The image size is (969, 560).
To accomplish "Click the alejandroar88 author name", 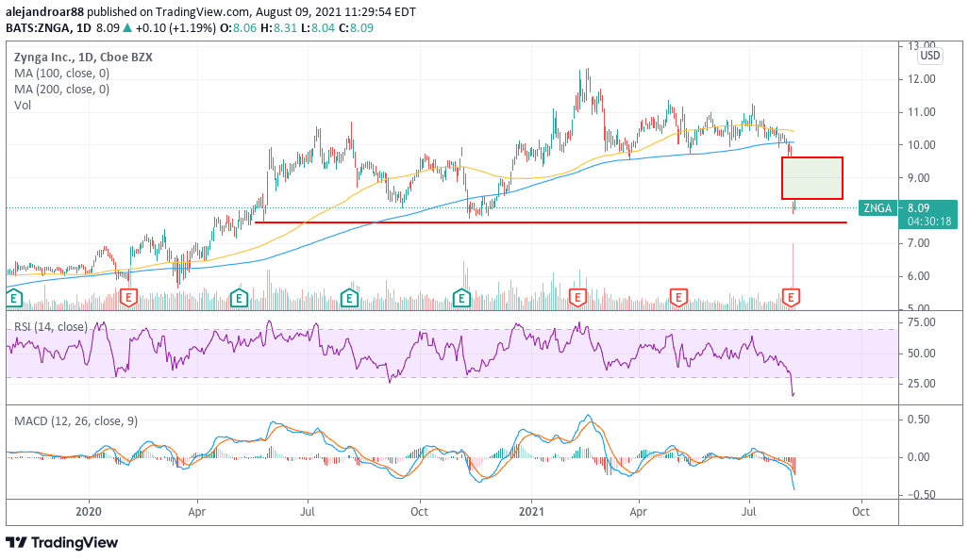I will pyautogui.click(x=44, y=11).
